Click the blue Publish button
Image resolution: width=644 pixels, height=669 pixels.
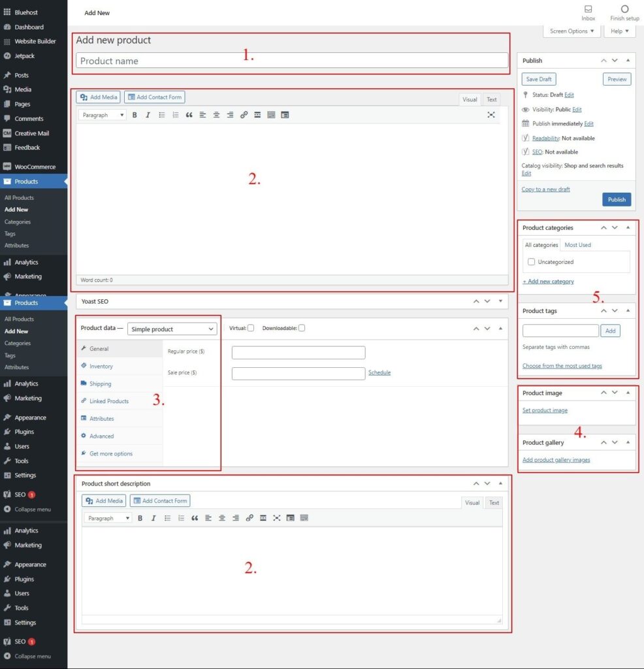point(617,199)
